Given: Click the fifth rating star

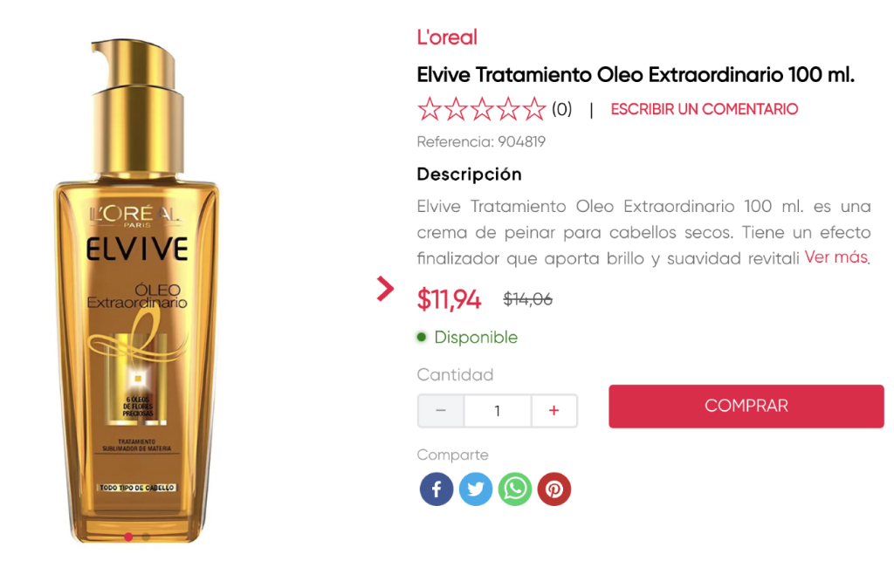Looking at the screenshot, I should 534,109.
